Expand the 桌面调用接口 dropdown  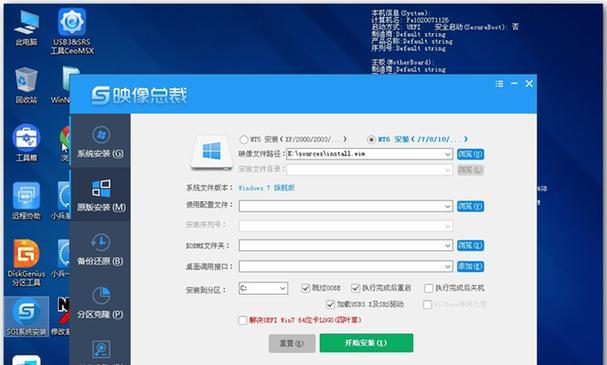tap(448, 266)
